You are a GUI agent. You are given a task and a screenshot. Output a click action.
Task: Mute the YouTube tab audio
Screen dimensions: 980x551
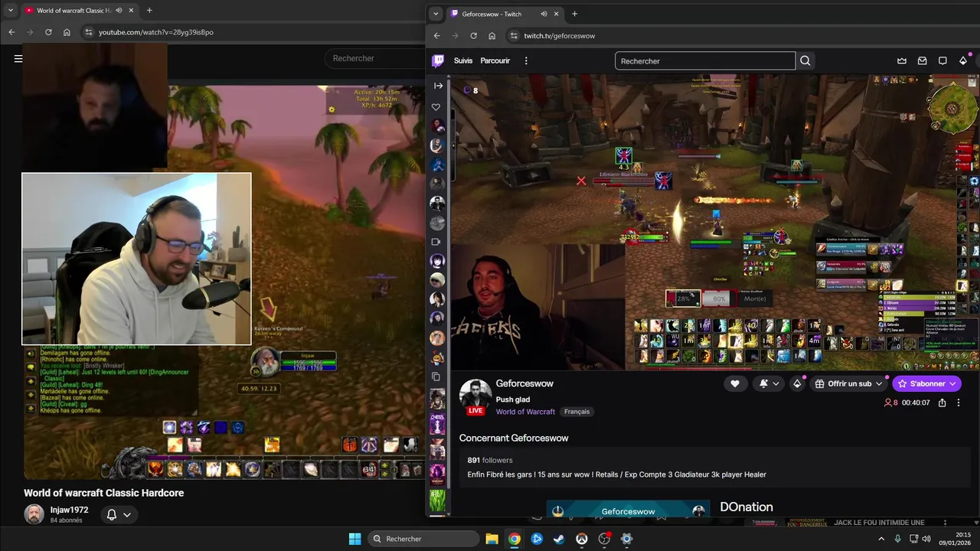119,11
